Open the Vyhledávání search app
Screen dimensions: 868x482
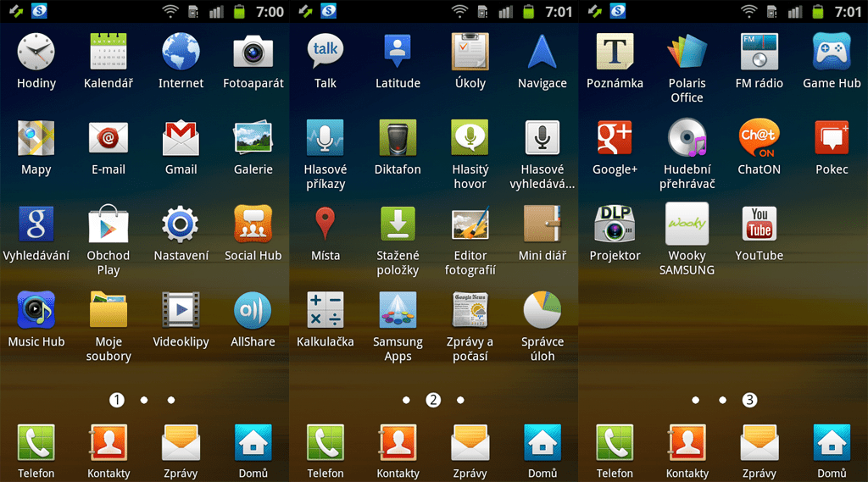[36, 224]
